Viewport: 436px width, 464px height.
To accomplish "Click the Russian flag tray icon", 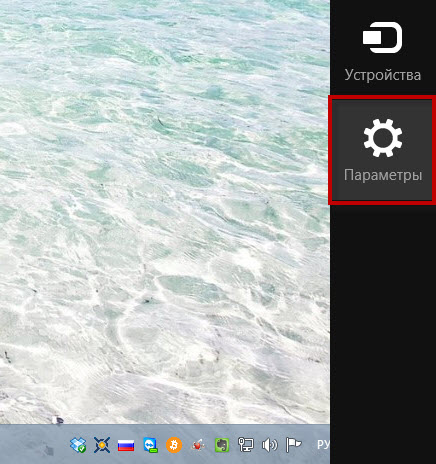I will [126, 445].
